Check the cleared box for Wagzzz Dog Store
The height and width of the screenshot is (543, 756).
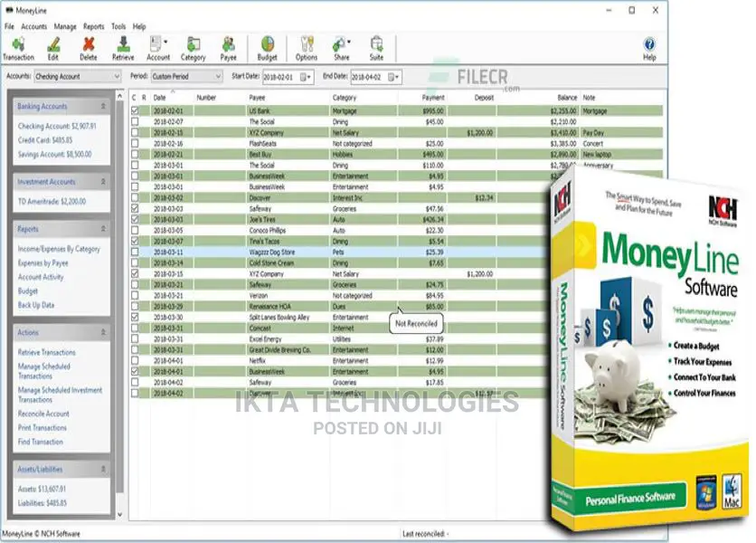point(135,252)
